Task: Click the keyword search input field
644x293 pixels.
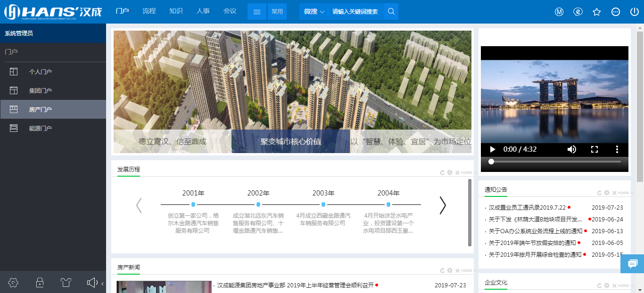Action: coord(355,12)
